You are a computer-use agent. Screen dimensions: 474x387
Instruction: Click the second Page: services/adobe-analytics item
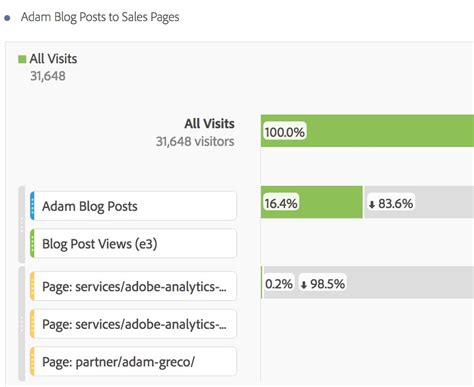click(x=133, y=324)
